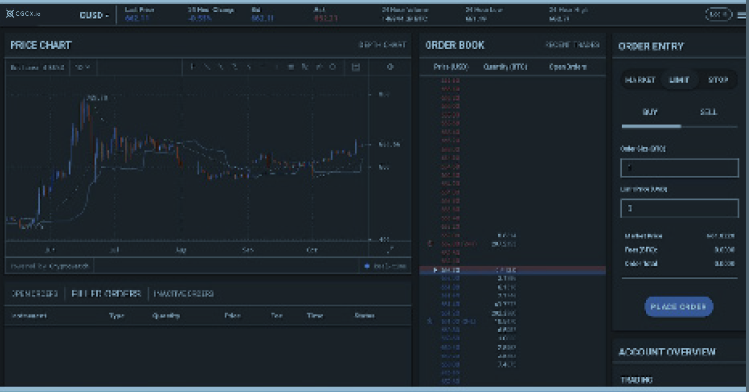749x392 pixels.
Task: Click the 24 Hour Low value
Action: click(476, 19)
